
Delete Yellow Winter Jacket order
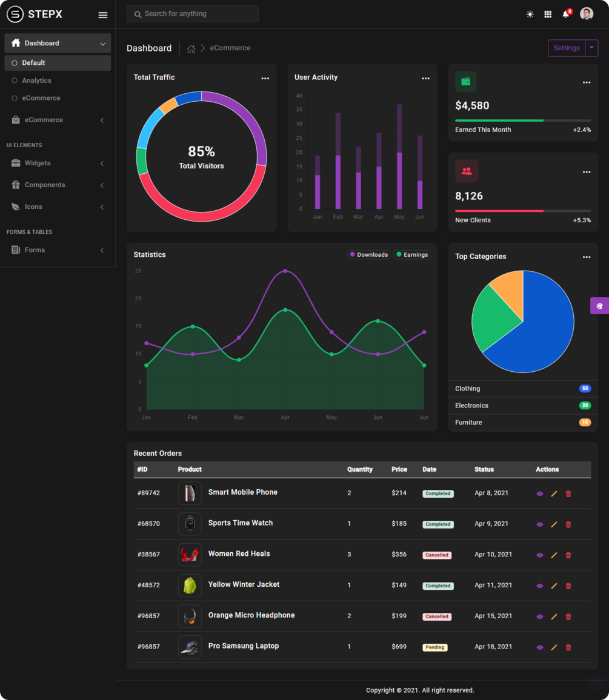(x=568, y=586)
